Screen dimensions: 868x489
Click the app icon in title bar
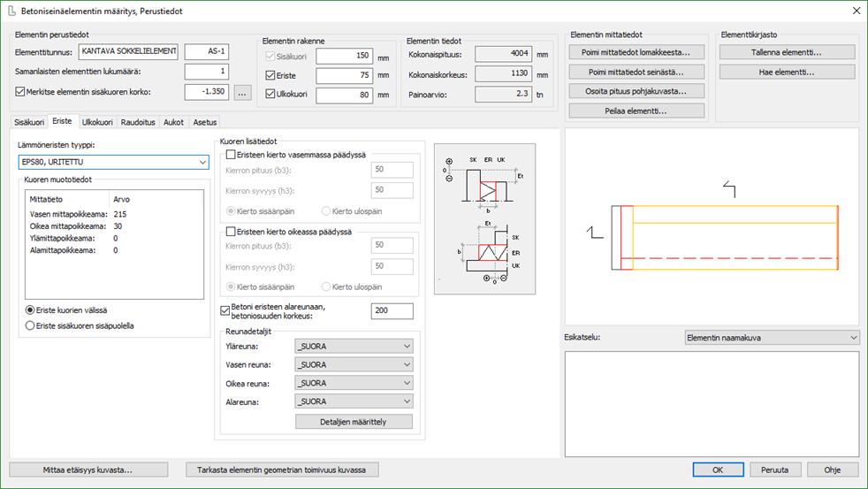pos(11,10)
